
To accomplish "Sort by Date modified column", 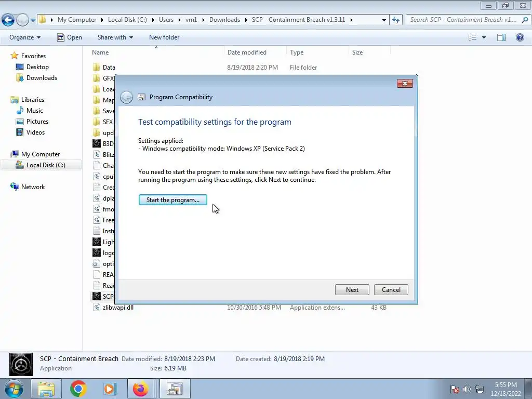I will click(x=255, y=52).
